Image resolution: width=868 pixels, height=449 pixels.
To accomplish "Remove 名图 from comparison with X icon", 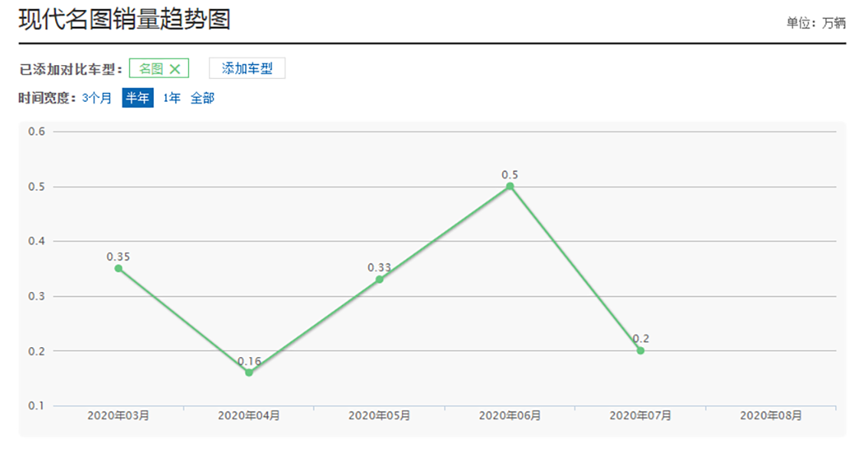I will (175, 69).
